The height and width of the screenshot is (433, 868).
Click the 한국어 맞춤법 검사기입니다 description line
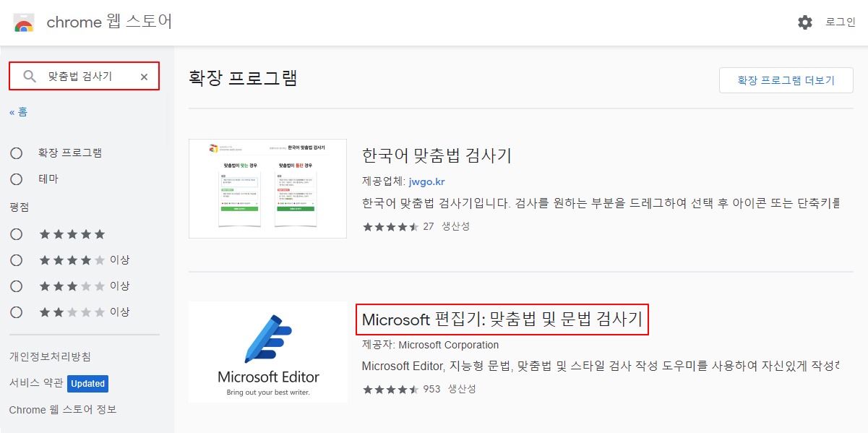click(601, 202)
